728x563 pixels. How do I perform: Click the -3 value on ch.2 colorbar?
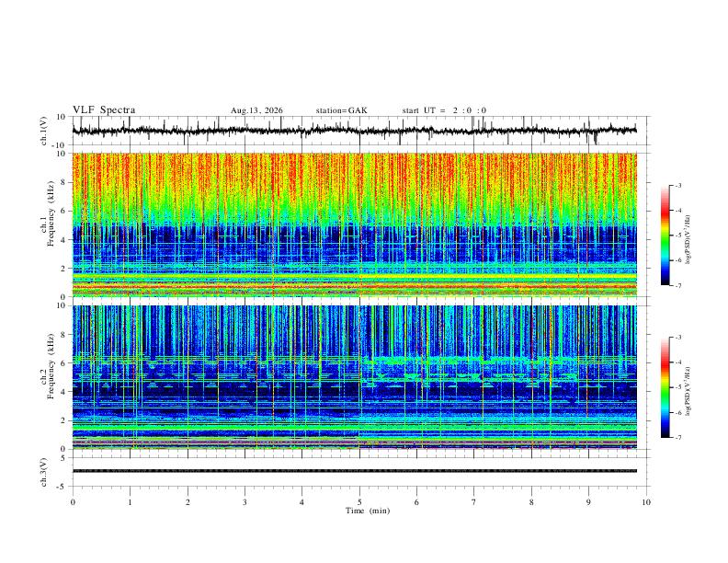click(x=678, y=338)
